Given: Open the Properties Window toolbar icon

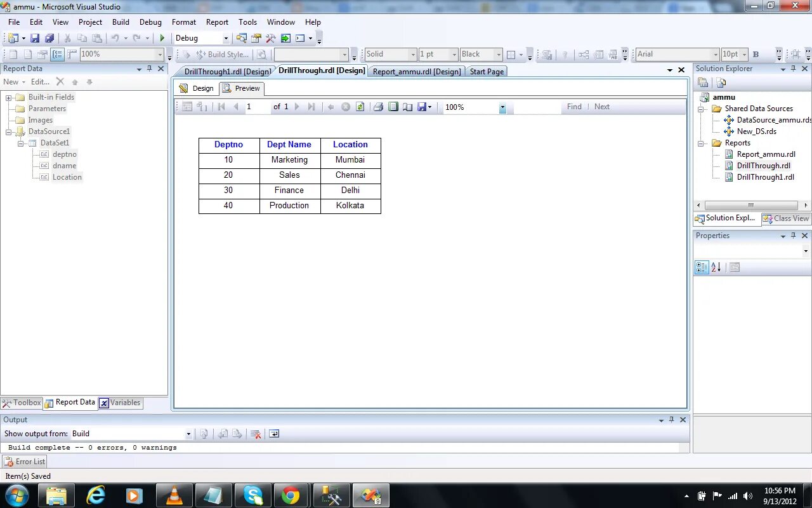Looking at the screenshot, I should (x=256, y=38).
